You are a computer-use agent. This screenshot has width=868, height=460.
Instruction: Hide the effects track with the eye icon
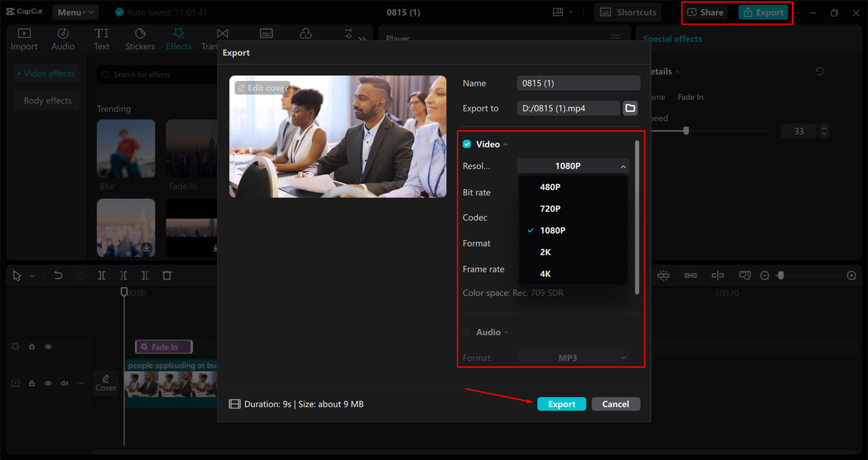tap(48, 347)
